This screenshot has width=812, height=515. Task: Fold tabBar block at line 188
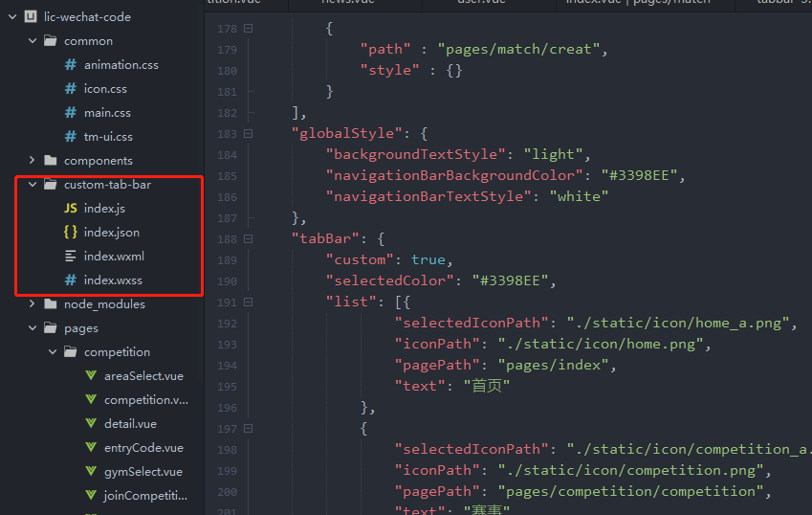248,239
